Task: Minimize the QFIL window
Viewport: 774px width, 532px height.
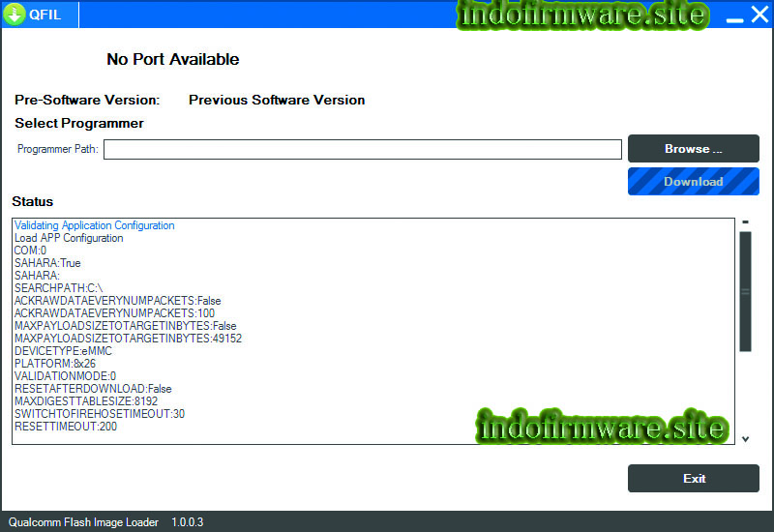Action: pyautogui.click(x=735, y=16)
